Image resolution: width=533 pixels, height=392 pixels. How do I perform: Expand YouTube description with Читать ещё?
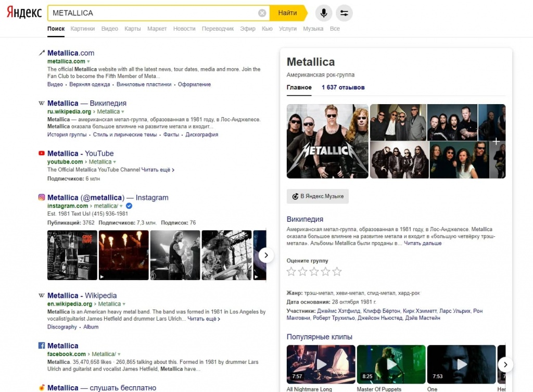[x=158, y=170]
